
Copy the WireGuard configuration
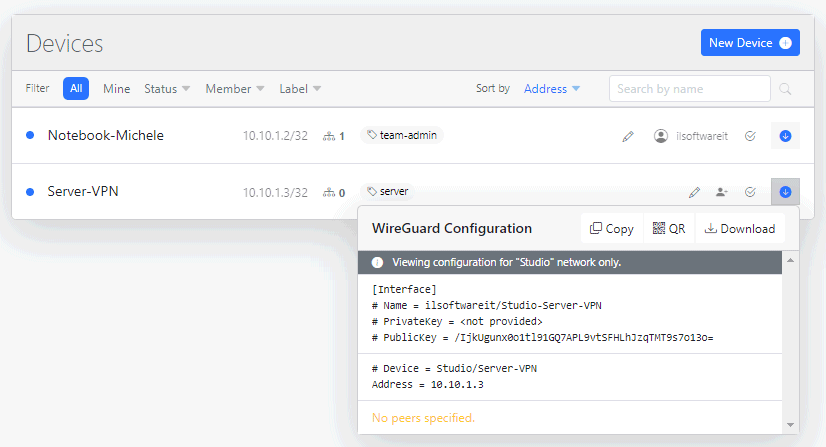[x=612, y=229]
